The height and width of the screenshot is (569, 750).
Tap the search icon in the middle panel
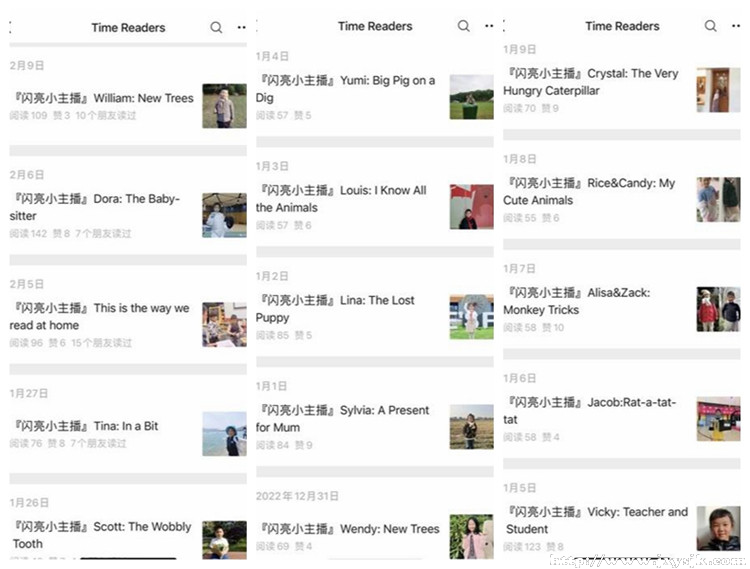[x=463, y=26]
